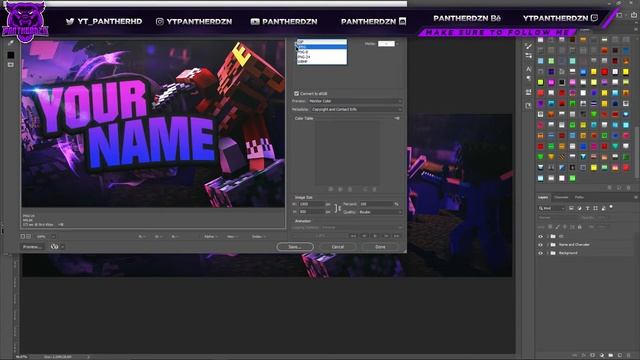Filter layers by pixel layers icon
This screenshot has width=640, height=360.
[x=571, y=208]
